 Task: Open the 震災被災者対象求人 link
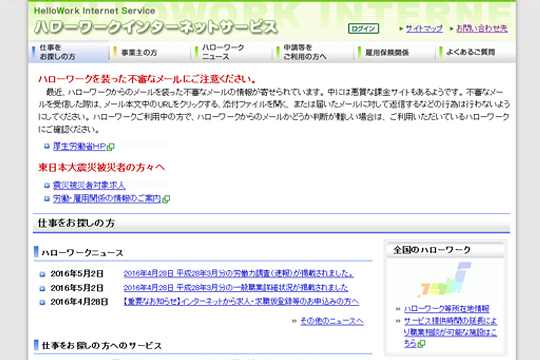(x=89, y=186)
